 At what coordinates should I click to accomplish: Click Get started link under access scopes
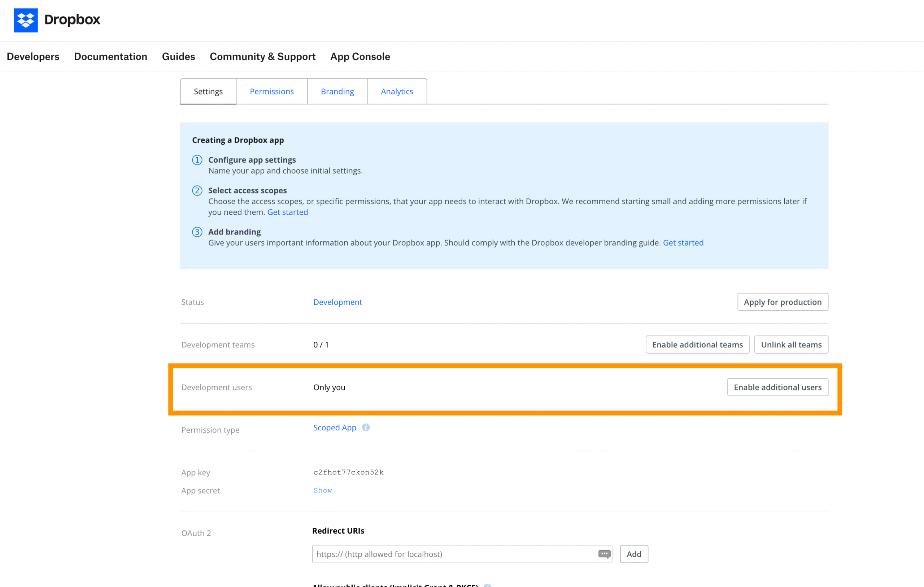click(287, 212)
